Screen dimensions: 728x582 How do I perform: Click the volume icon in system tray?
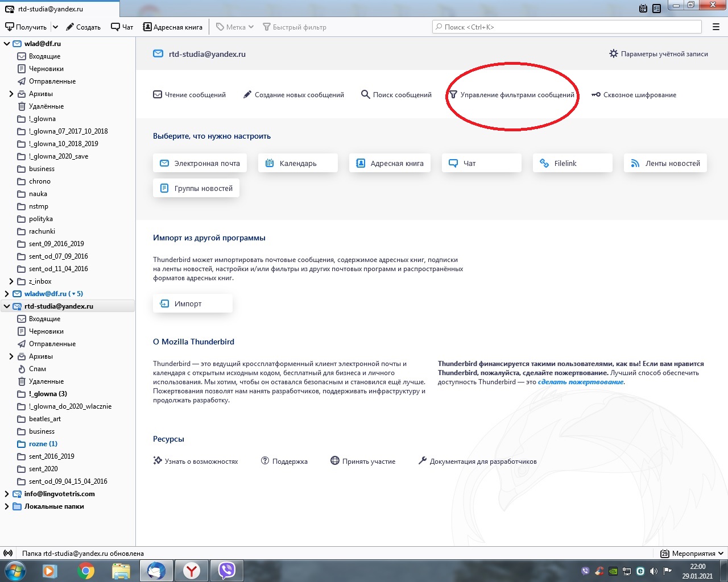coord(653,571)
